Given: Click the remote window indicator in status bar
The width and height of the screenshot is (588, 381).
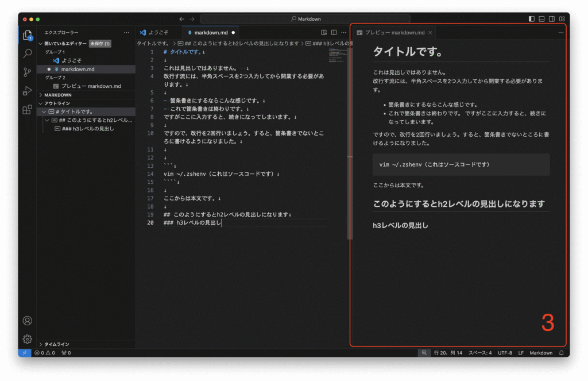Looking at the screenshot, I should point(24,353).
